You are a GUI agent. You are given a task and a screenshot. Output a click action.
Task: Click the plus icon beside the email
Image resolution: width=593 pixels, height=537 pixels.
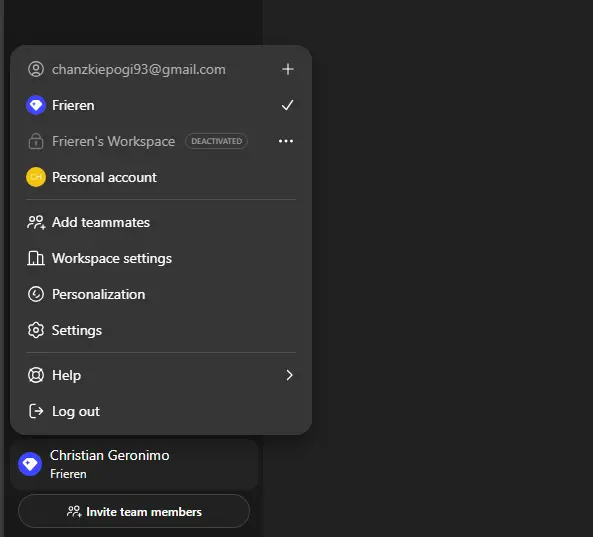tap(288, 69)
